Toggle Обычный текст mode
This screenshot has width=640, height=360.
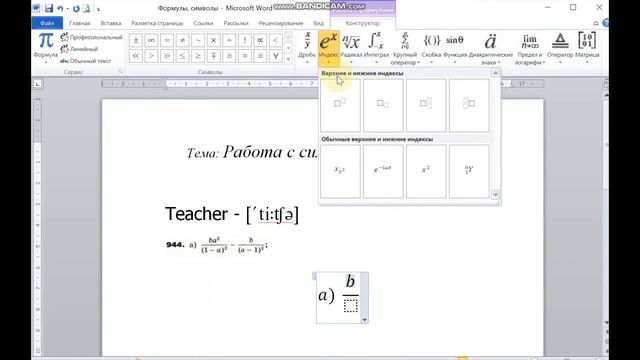point(85,61)
